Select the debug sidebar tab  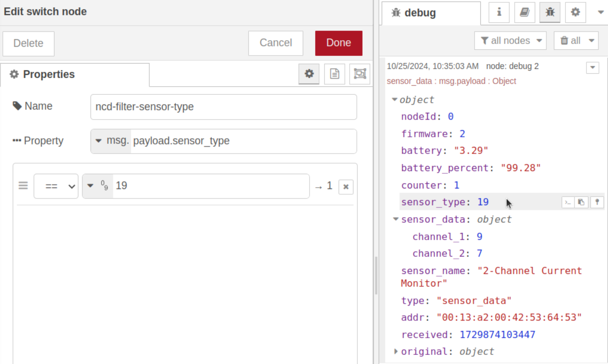(431, 13)
